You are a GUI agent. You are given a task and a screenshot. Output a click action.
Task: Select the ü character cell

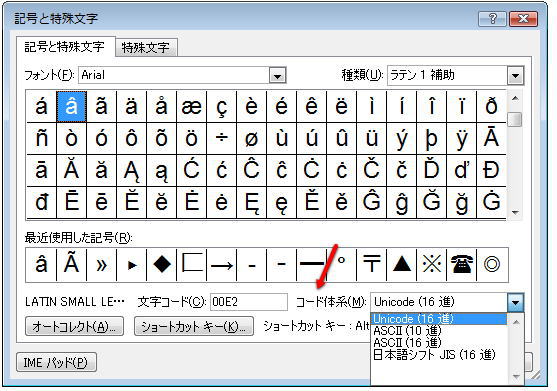click(372, 139)
